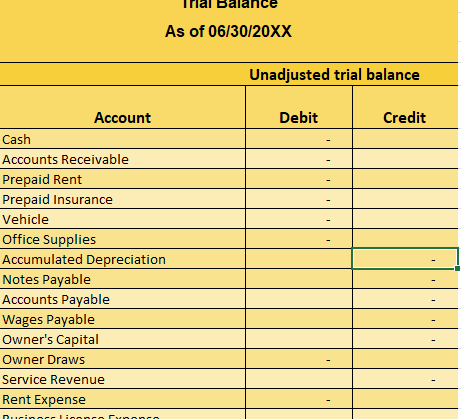
Task: Select the Office Supplies cell
Action: [x=122, y=239]
